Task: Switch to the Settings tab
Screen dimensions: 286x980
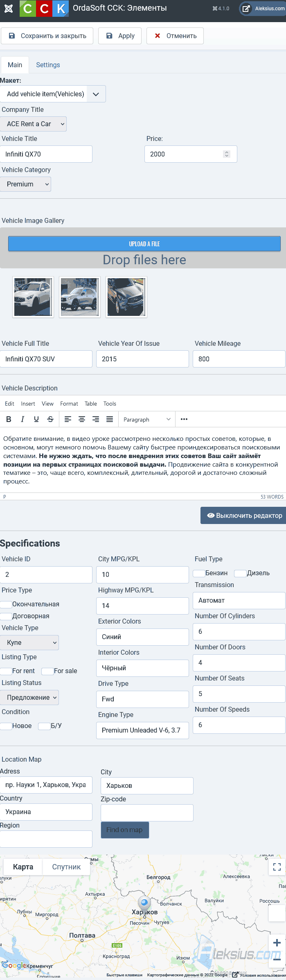Action: pyautogui.click(x=48, y=65)
